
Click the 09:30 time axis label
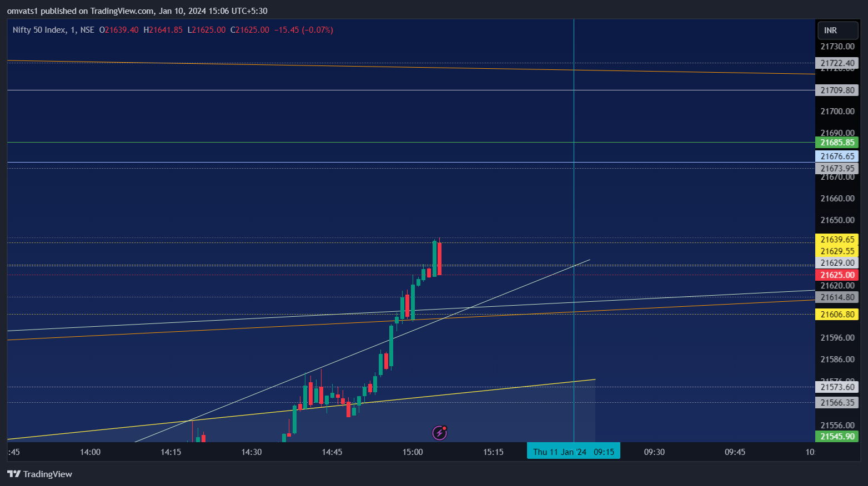[x=654, y=452]
